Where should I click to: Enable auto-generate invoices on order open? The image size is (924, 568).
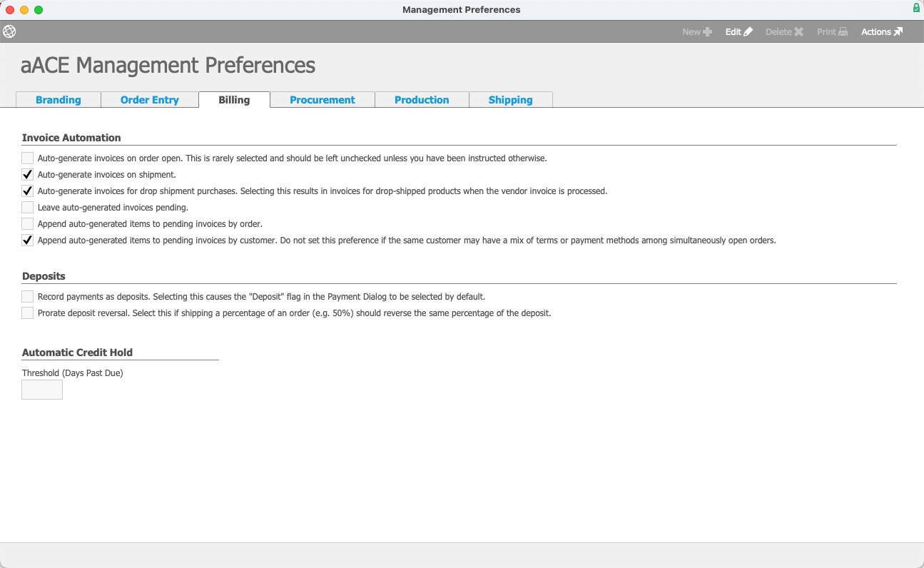pos(28,158)
